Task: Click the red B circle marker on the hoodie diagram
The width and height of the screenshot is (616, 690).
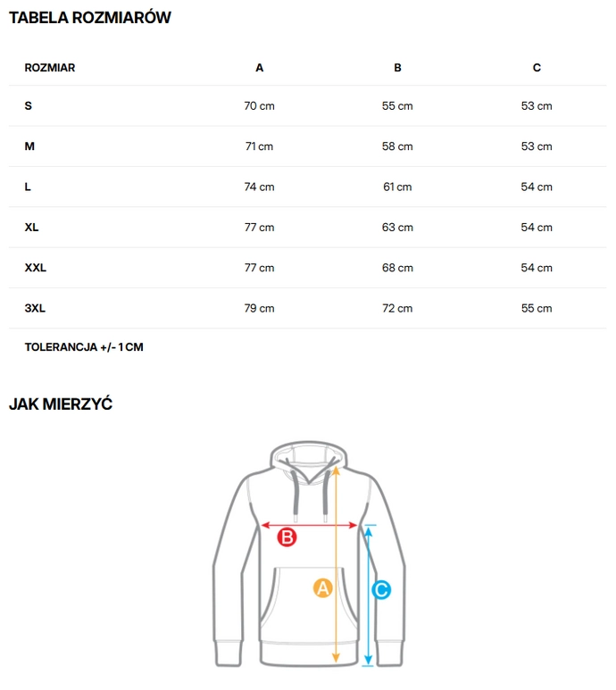Action: pos(287,537)
